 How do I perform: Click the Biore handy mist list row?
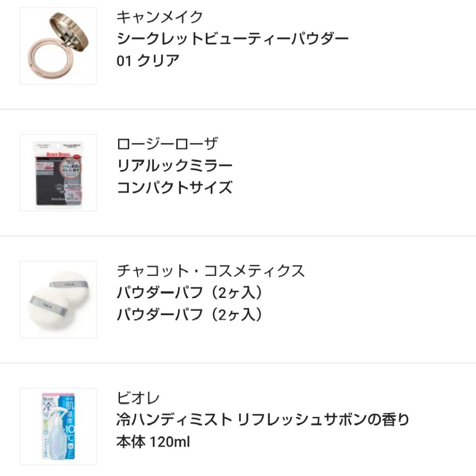click(238, 426)
